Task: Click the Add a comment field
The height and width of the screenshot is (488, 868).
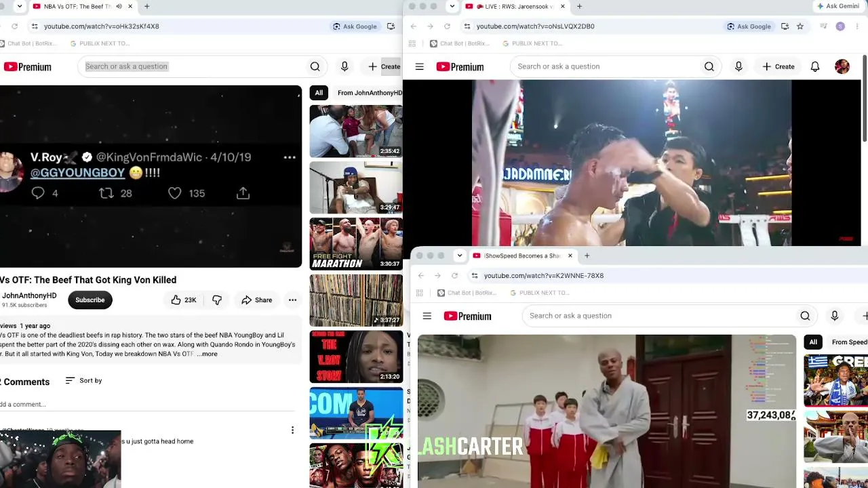Action: coord(146,405)
